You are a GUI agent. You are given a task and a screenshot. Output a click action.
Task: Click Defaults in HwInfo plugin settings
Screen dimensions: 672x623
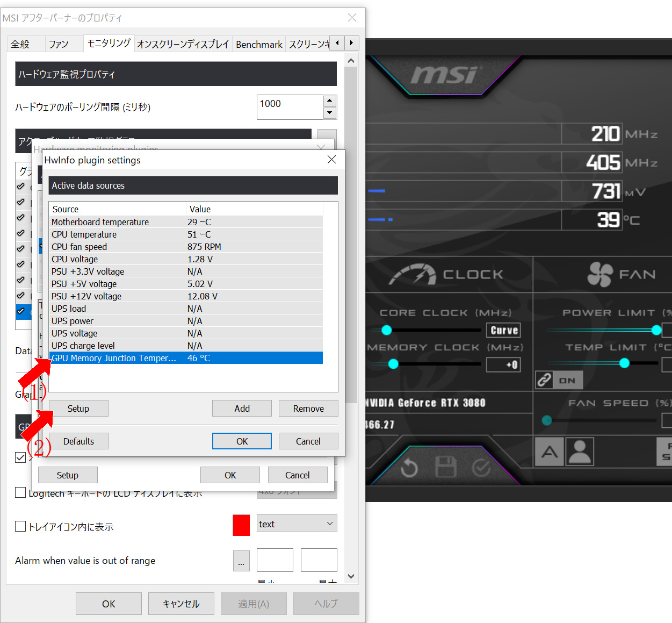click(x=78, y=441)
